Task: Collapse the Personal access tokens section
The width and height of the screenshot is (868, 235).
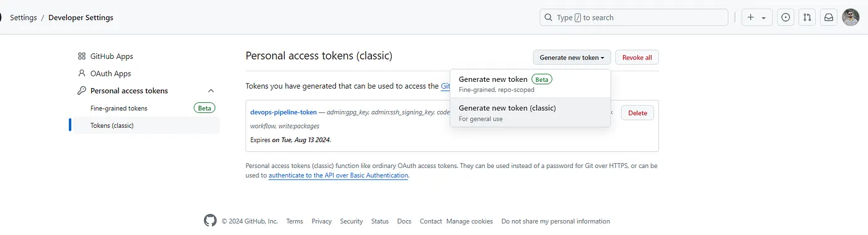Action: 211,91
